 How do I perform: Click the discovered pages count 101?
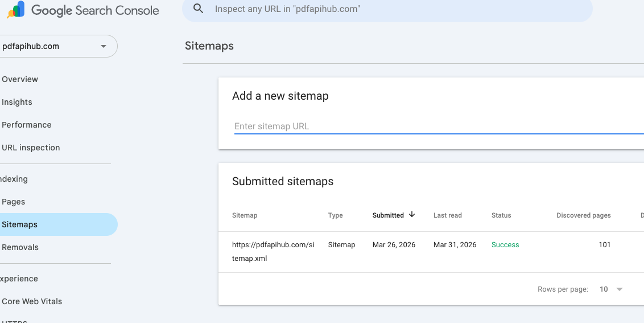point(605,245)
